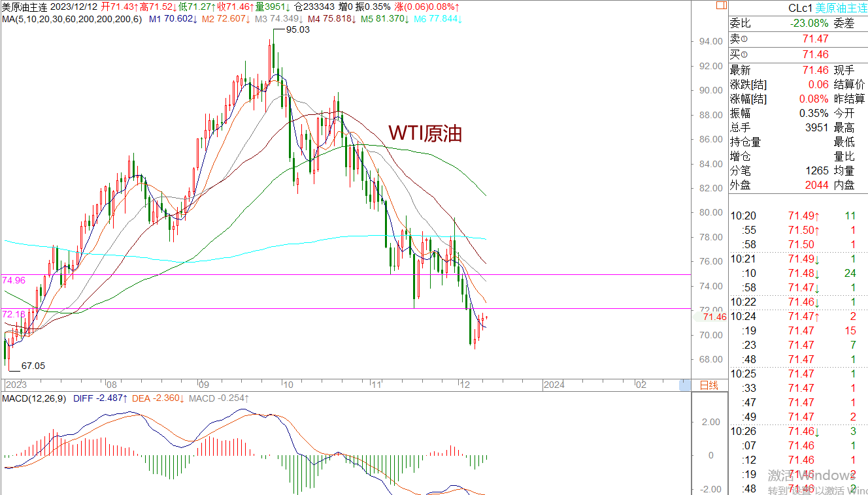The image size is (868, 495).
Task: Click the 2024 label on the date axis
Action: pos(554,385)
